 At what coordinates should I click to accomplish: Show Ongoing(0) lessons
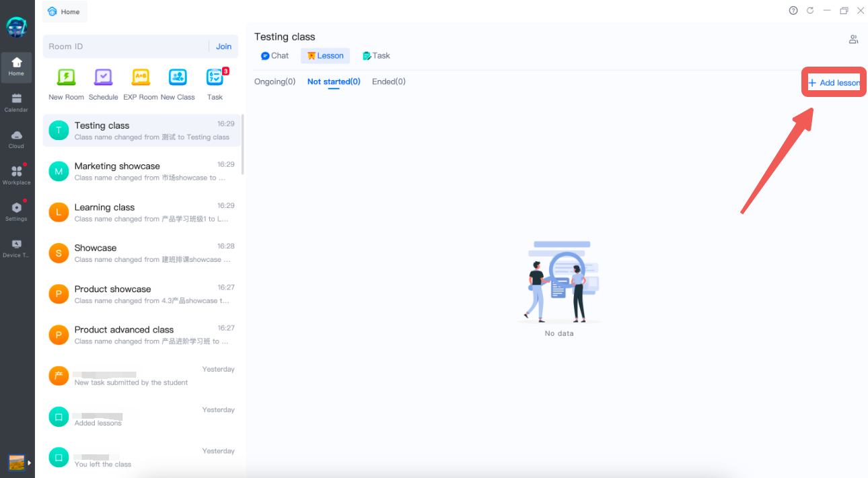275,81
